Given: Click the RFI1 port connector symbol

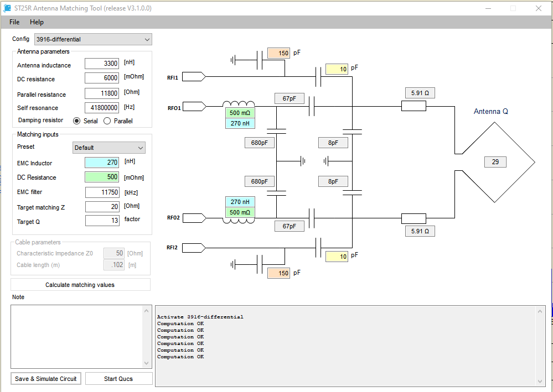Looking at the screenshot, I should (x=194, y=76).
